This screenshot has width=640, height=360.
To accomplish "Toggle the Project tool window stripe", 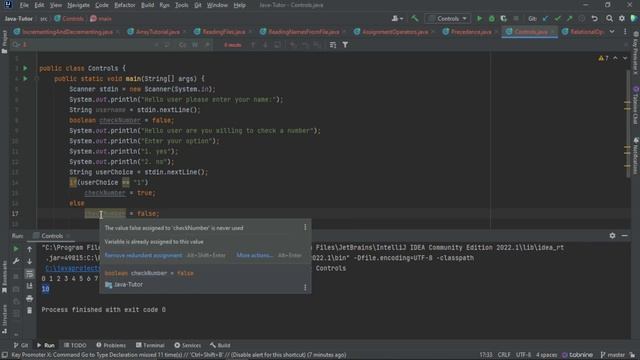I will click(x=4, y=42).
